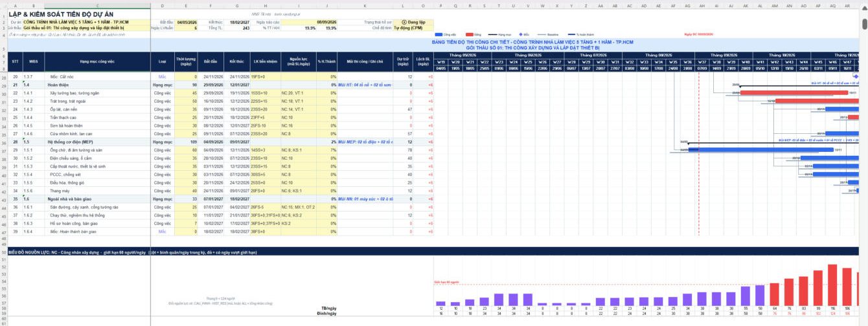Click the "% H.Thành" table header

click(x=327, y=62)
